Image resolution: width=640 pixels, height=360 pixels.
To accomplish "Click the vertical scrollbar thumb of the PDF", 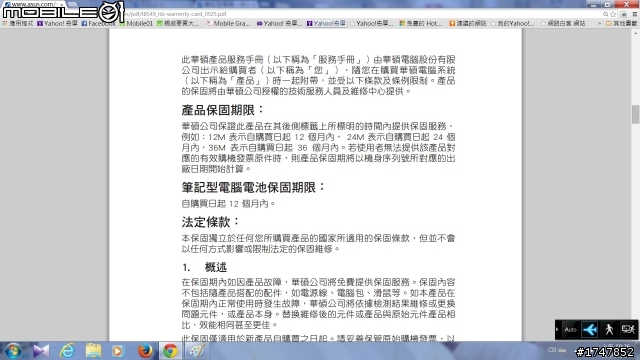I will [x=635, y=114].
